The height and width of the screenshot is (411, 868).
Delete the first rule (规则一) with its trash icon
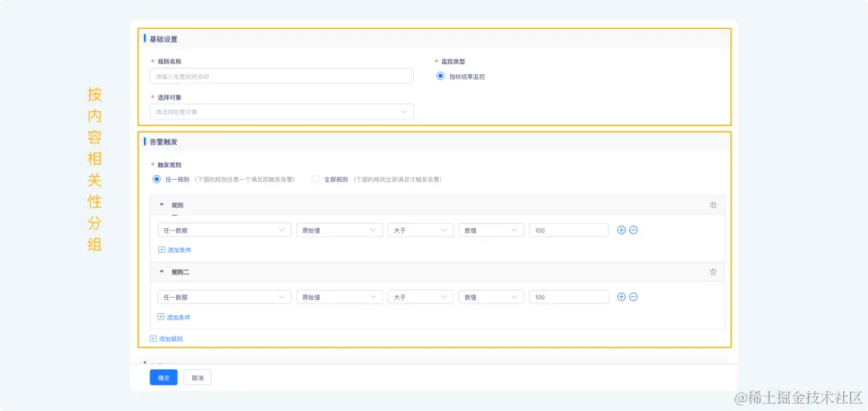click(x=713, y=205)
